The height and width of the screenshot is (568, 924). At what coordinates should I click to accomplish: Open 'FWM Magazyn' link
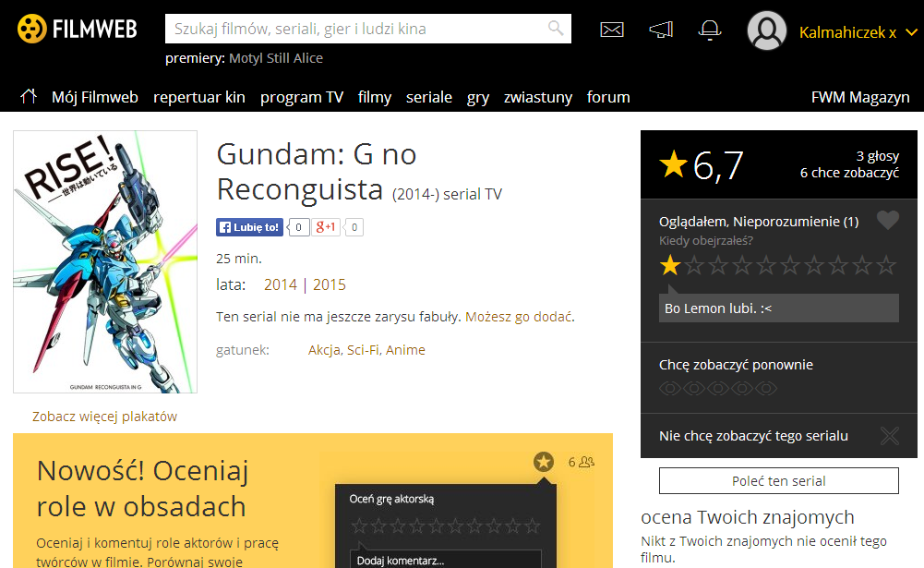click(860, 97)
